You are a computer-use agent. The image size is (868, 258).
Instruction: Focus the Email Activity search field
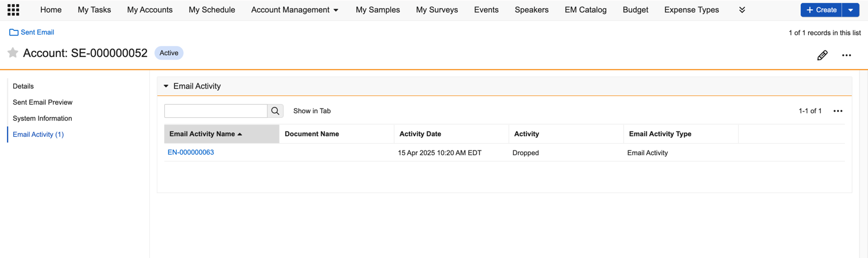[216, 111]
